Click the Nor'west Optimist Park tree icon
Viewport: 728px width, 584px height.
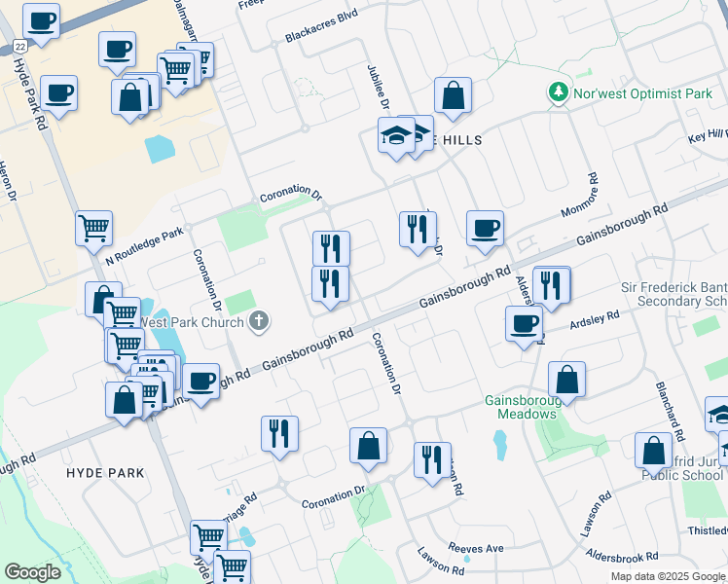(x=559, y=93)
